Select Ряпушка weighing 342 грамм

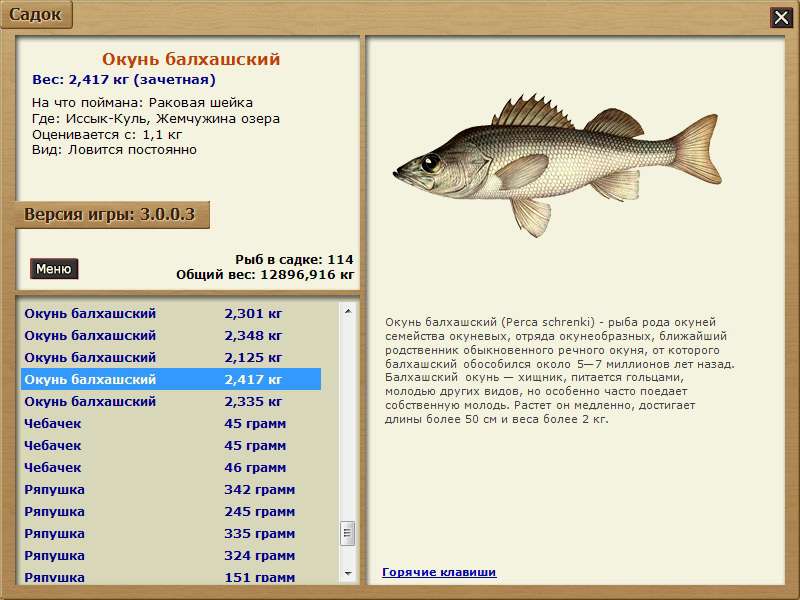[x=170, y=489]
